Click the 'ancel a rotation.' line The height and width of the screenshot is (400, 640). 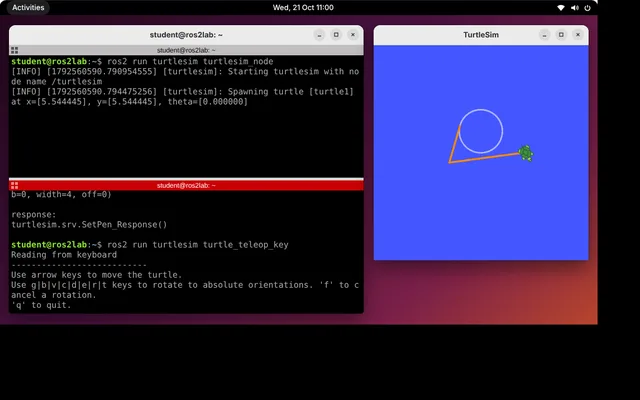click(54, 295)
